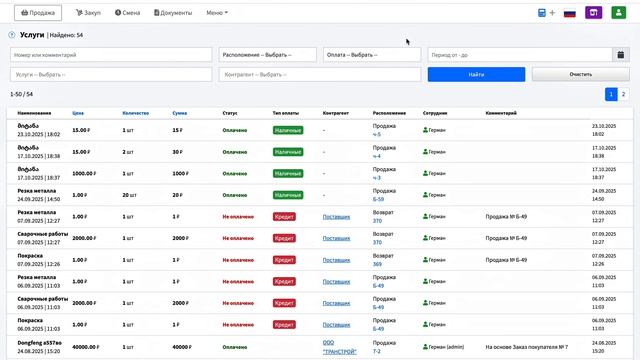
Task: Open return link 369
Action: click(x=377, y=264)
